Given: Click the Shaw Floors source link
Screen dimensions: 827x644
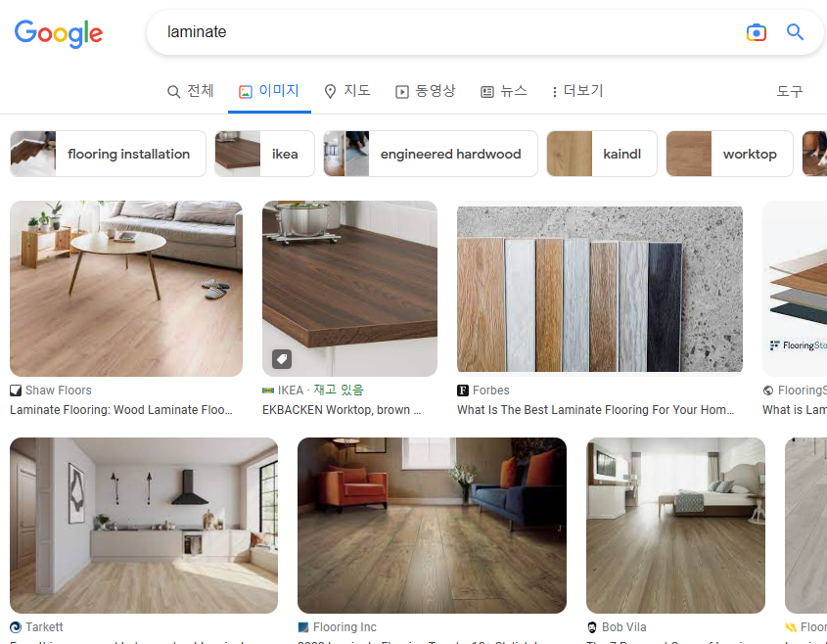Looking at the screenshot, I should (59, 391).
